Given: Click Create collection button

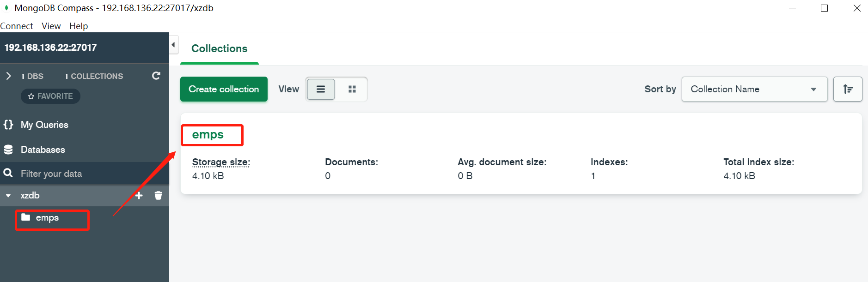Looking at the screenshot, I should 224,89.
